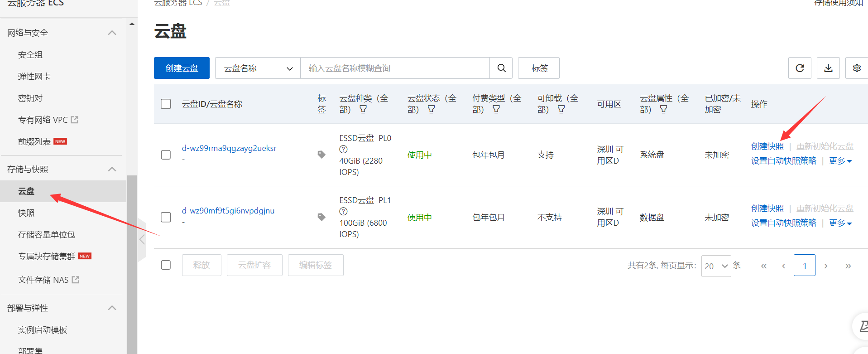Open 快照 in the sidebar menu
Viewport: 868px width, 354px height.
tap(26, 213)
